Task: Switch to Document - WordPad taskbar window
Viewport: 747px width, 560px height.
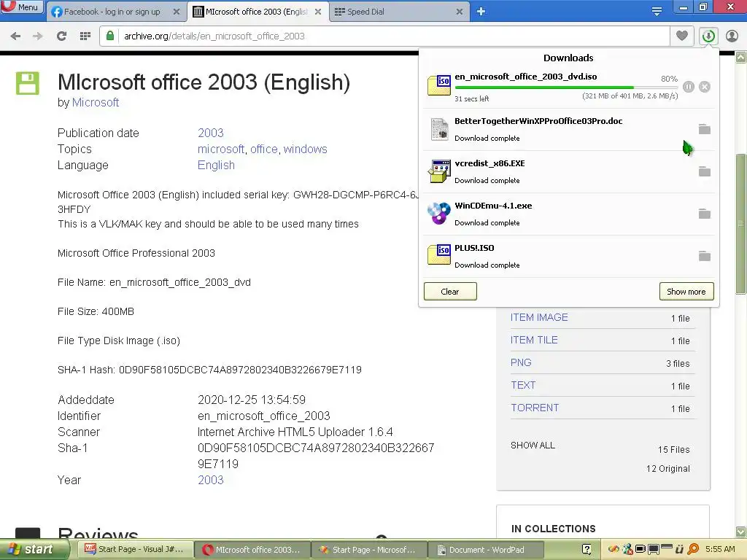Action: click(487, 550)
